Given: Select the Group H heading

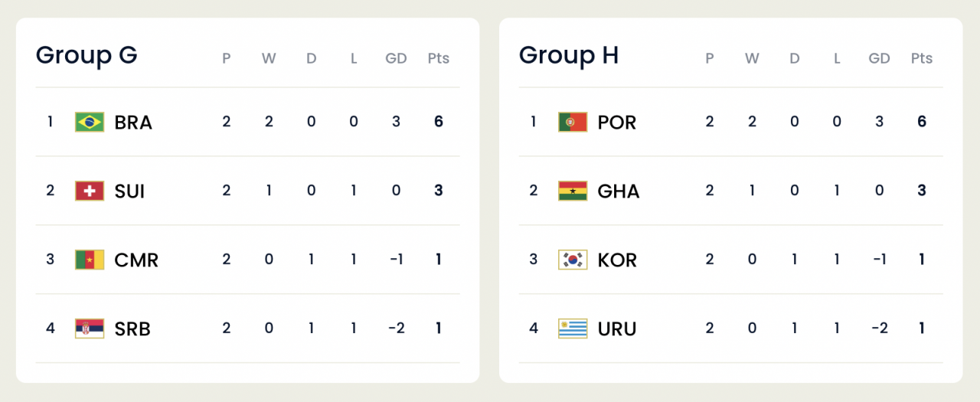Looking at the screenshot, I should (x=569, y=55).
